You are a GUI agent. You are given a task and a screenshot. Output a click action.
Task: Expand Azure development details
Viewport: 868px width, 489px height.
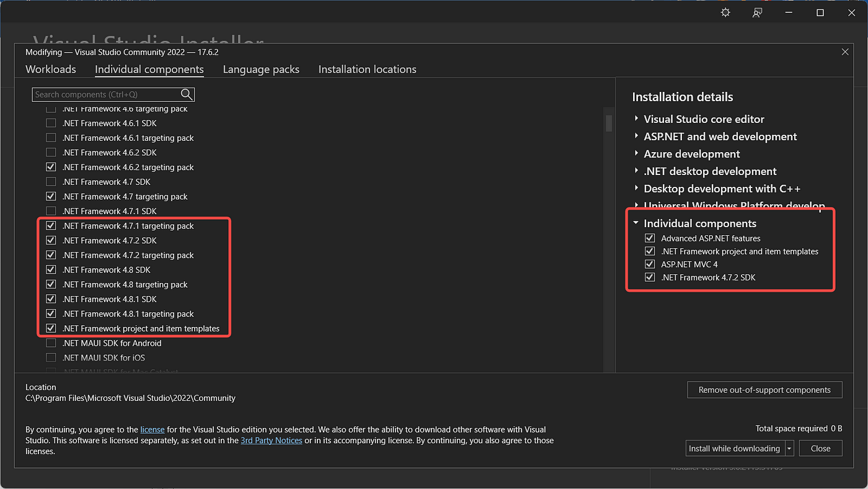point(636,154)
